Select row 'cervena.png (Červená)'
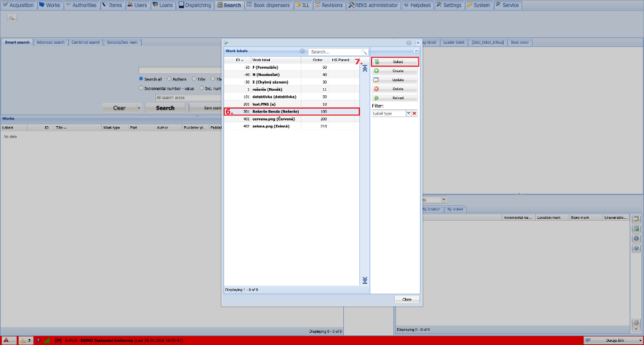 [291, 118]
